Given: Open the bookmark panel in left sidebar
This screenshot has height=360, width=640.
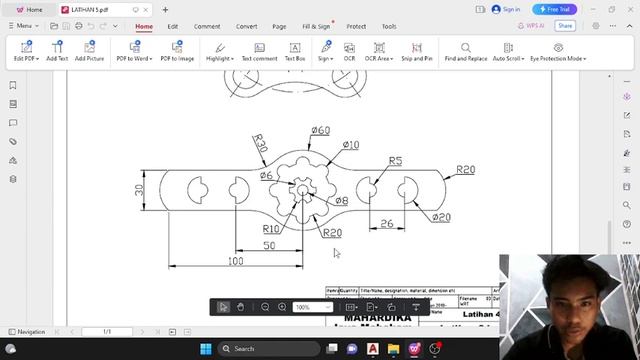Looking at the screenshot, I should [x=13, y=85].
